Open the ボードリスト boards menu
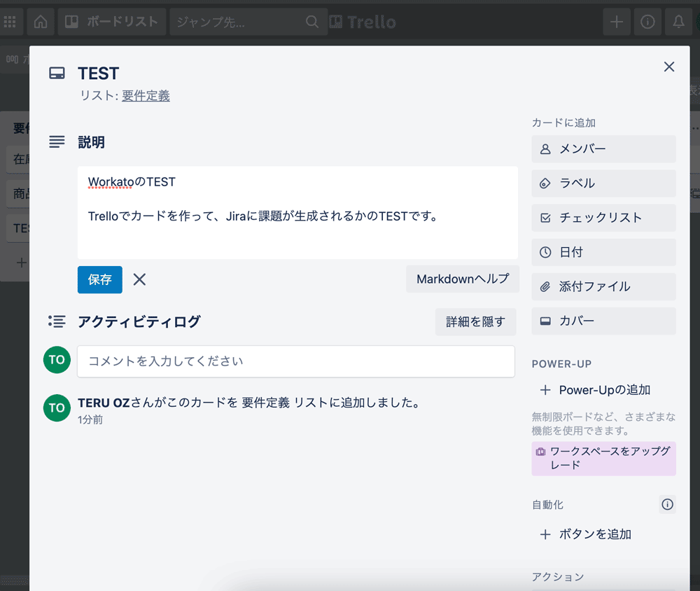The height and width of the screenshot is (591, 700). point(112,22)
